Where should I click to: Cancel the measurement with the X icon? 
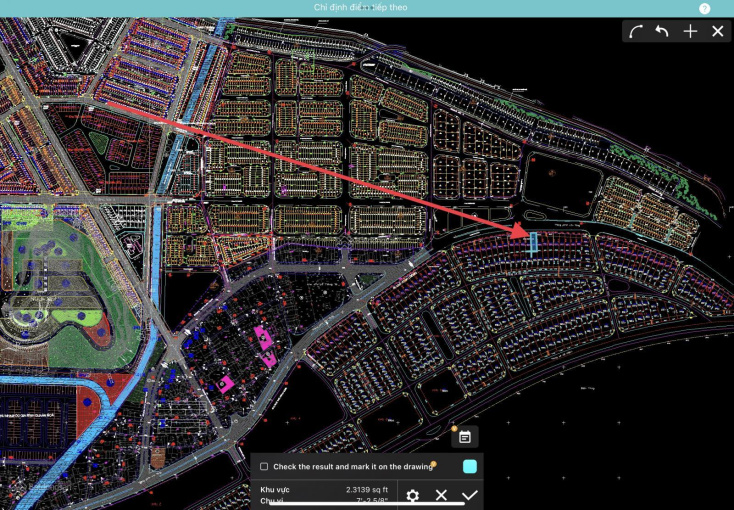click(441, 495)
